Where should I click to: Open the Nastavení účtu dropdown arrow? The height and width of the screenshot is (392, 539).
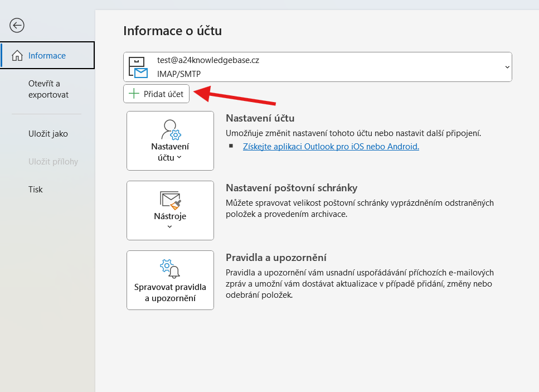[179, 157]
